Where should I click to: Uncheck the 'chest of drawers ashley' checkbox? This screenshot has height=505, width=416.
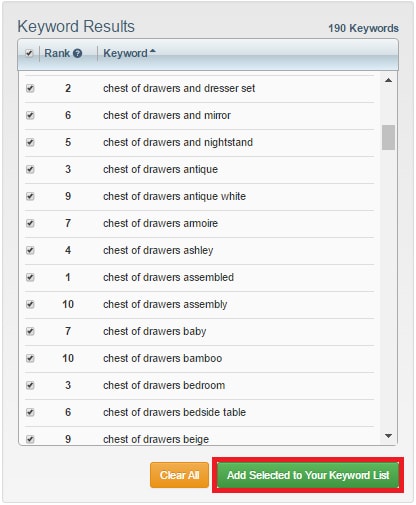(30, 250)
